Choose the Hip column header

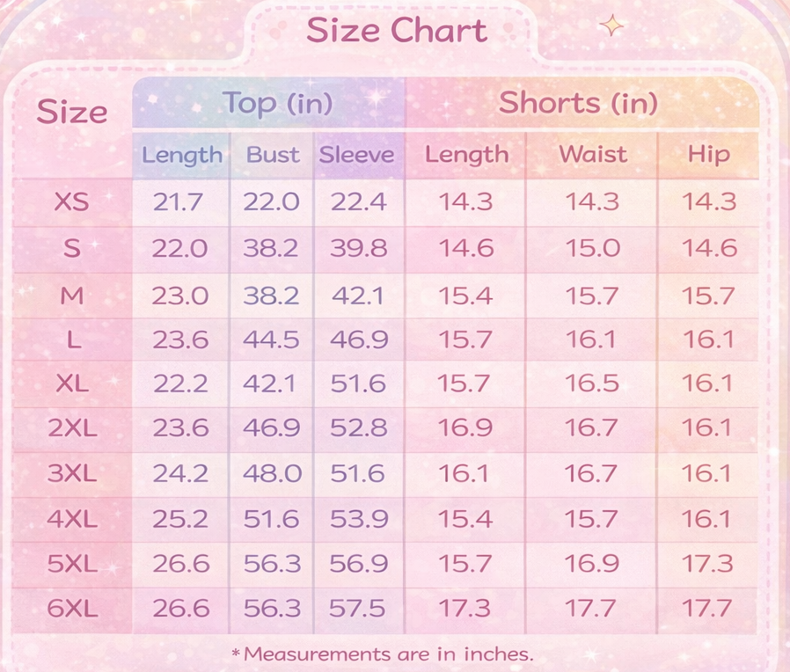click(x=708, y=155)
